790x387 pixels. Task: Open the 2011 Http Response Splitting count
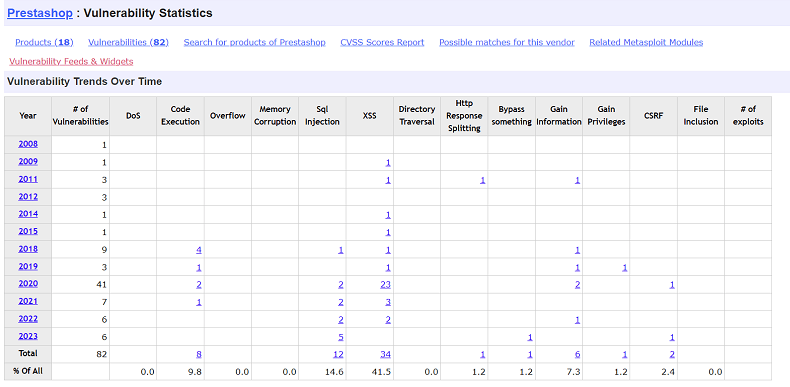tap(483, 180)
